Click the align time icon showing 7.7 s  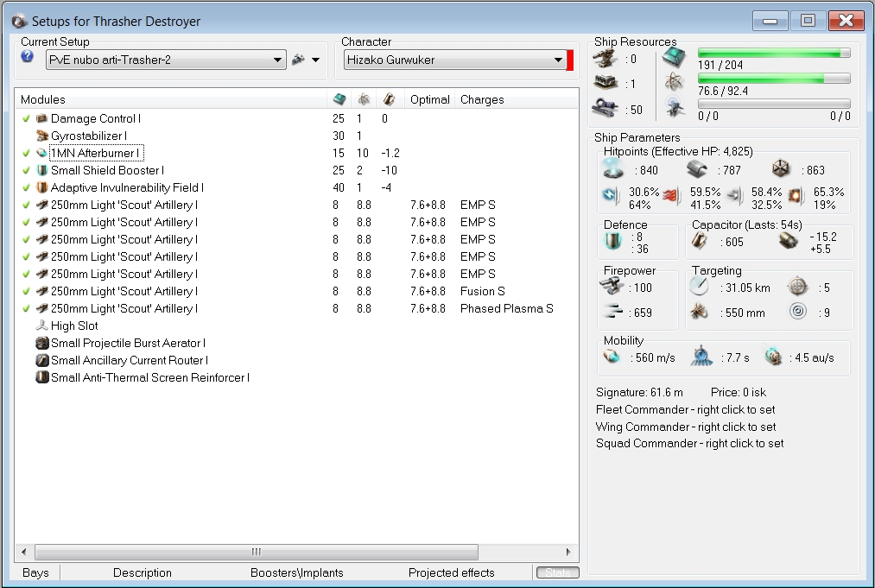[x=701, y=356]
